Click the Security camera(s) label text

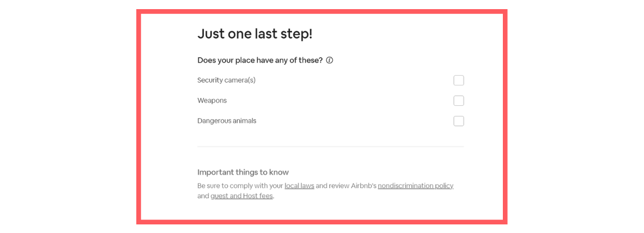pyautogui.click(x=226, y=81)
